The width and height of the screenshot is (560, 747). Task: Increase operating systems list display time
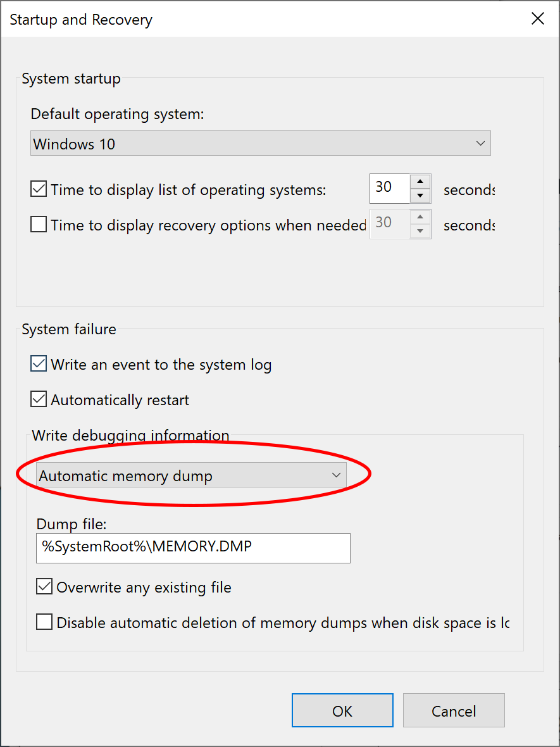click(420, 182)
